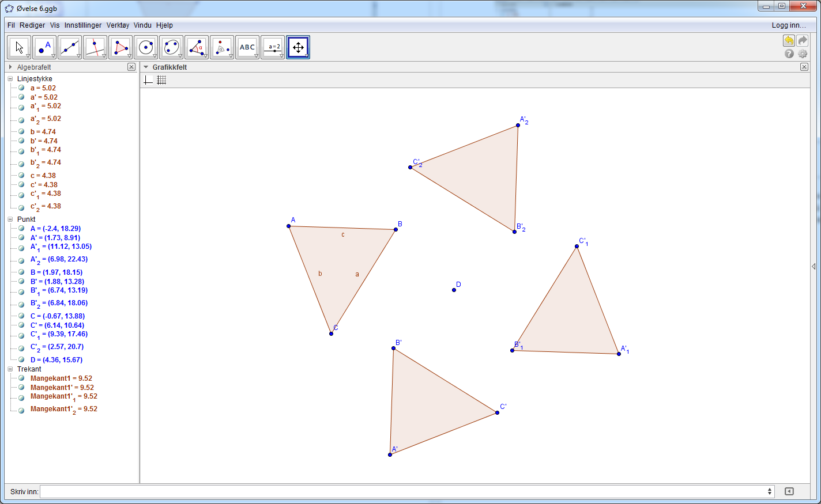
Task: Toggle the Algebrafelt style bar triangle
Action: point(10,67)
